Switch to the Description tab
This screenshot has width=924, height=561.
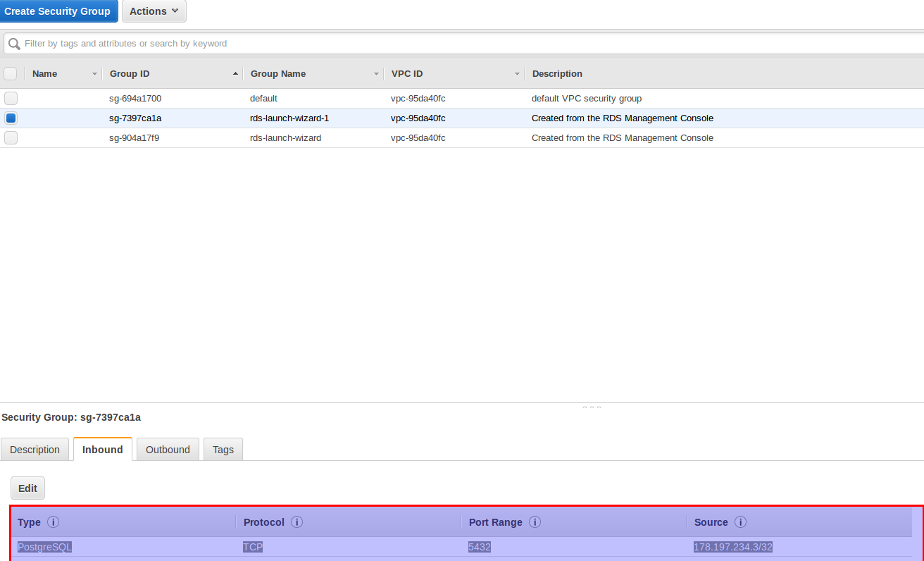click(35, 450)
